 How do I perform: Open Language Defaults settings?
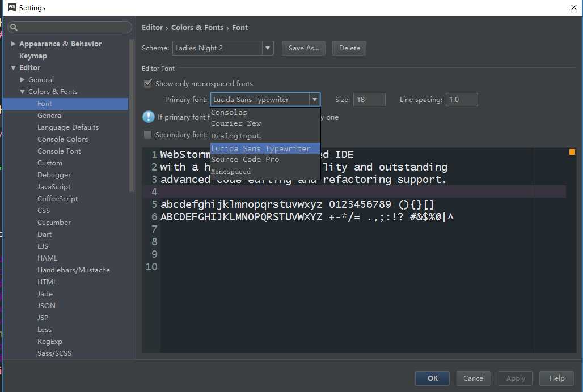pos(68,127)
